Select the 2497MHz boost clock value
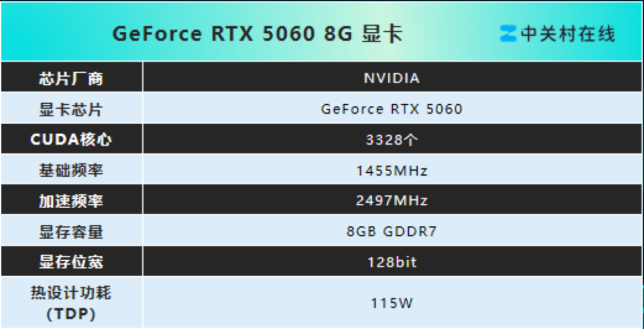 [392, 201]
